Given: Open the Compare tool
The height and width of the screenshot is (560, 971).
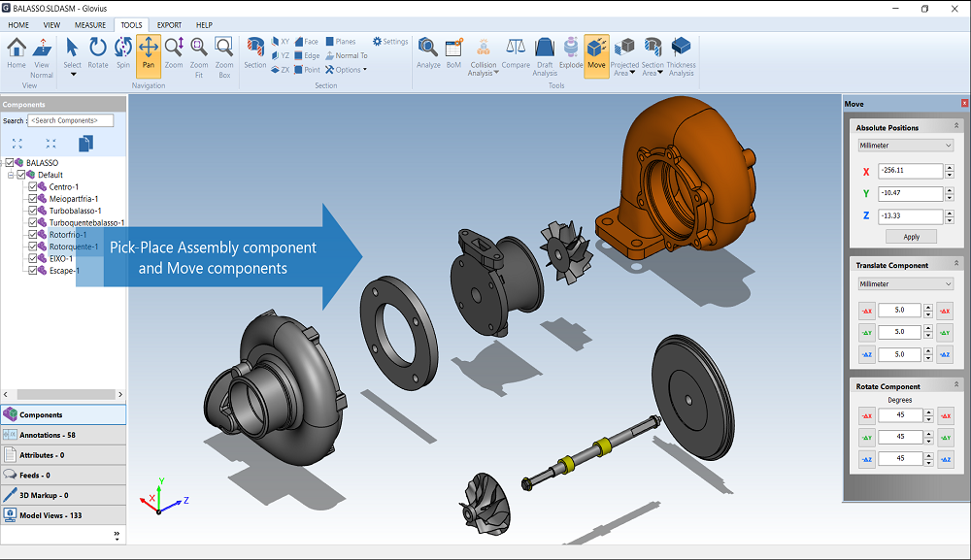Looking at the screenshot, I should 516,48.
